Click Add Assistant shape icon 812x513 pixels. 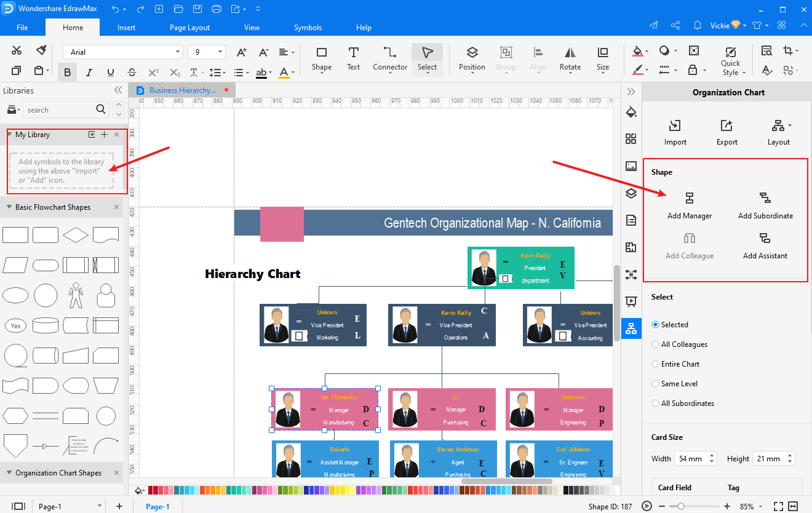[765, 238]
